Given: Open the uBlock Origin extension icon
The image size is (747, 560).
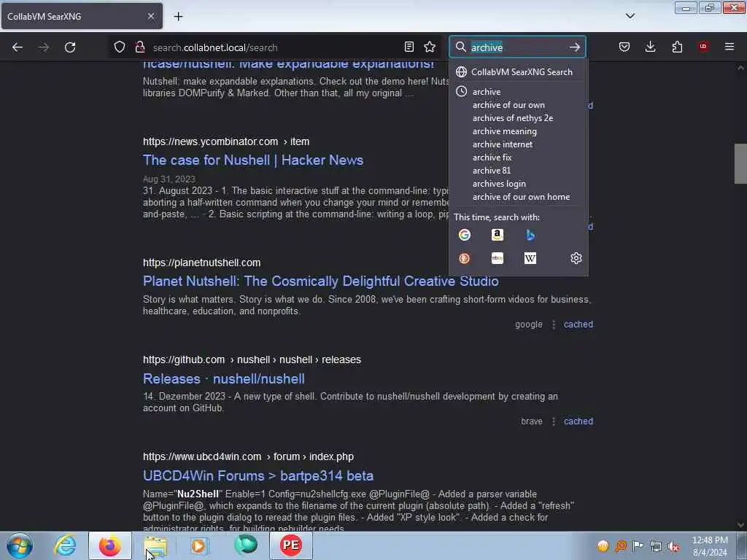Looking at the screenshot, I should (703, 47).
